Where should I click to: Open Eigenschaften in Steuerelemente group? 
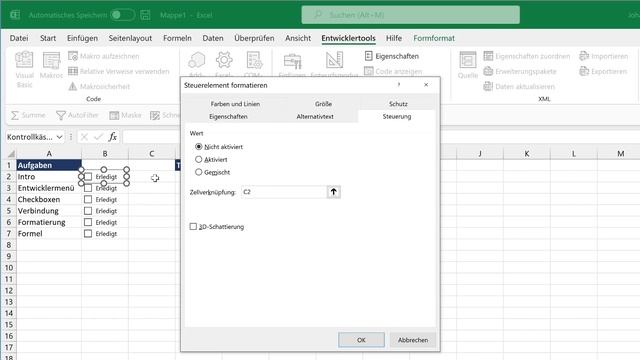[391, 56]
